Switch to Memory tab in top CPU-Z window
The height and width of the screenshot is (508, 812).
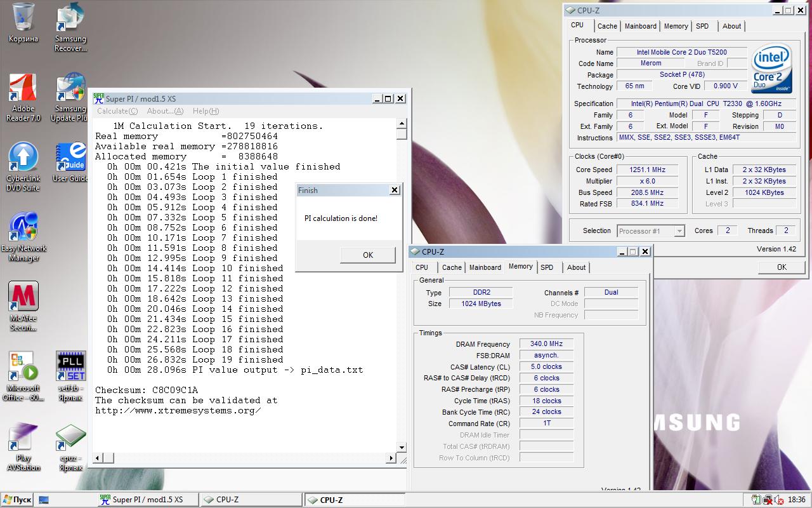tap(676, 26)
